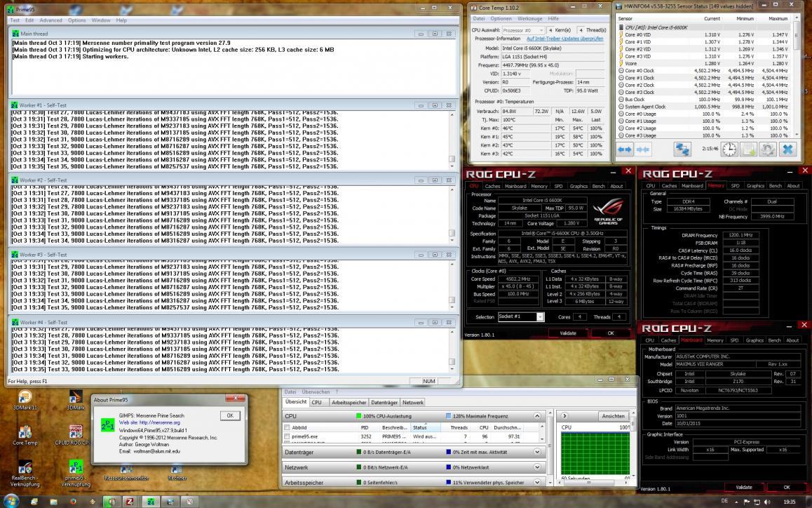Switch to the Arbeitsspeicher tab

tap(349, 402)
